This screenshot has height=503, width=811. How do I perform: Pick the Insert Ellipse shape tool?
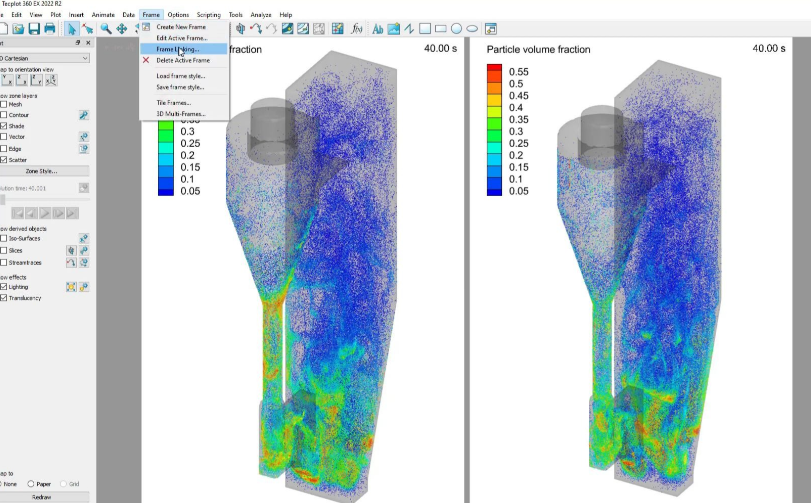pos(472,29)
